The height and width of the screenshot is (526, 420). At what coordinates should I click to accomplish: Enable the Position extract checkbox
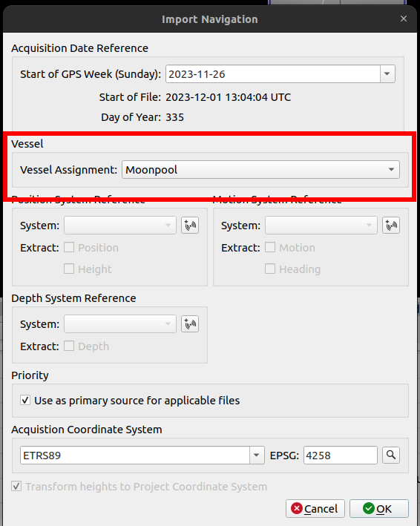(69, 248)
